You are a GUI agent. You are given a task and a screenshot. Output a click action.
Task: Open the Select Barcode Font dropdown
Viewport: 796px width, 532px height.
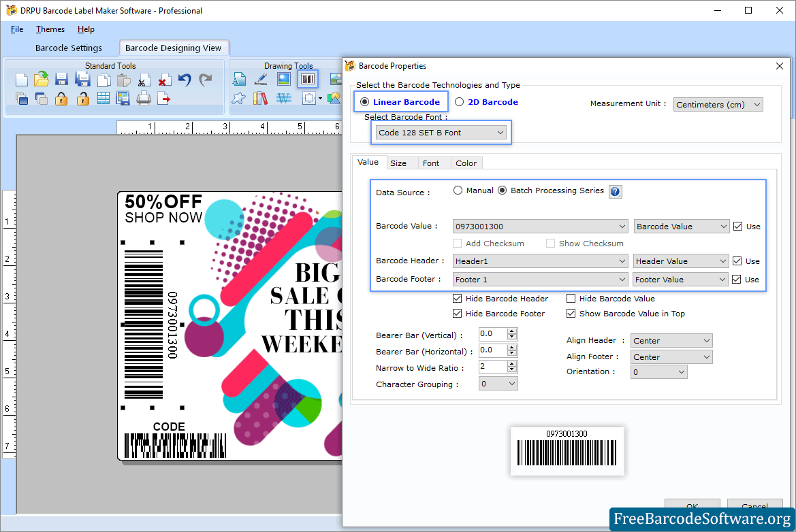coord(441,133)
